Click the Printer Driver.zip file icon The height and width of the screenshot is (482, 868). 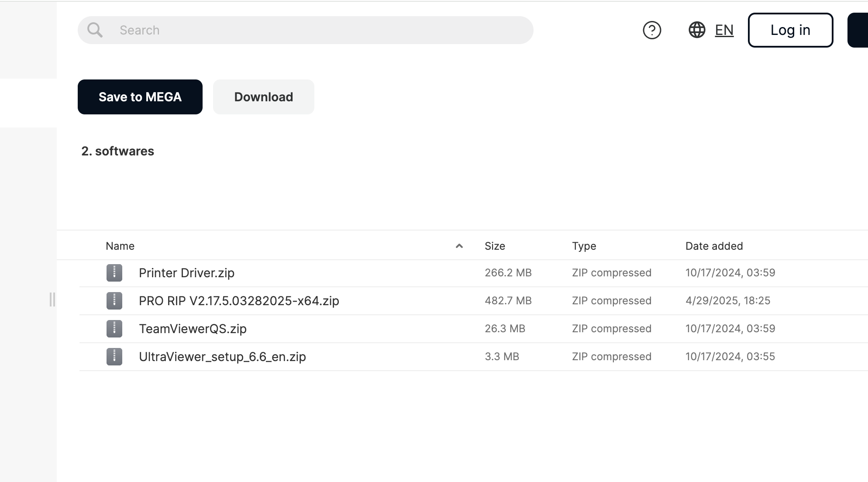pyautogui.click(x=114, y=273)
